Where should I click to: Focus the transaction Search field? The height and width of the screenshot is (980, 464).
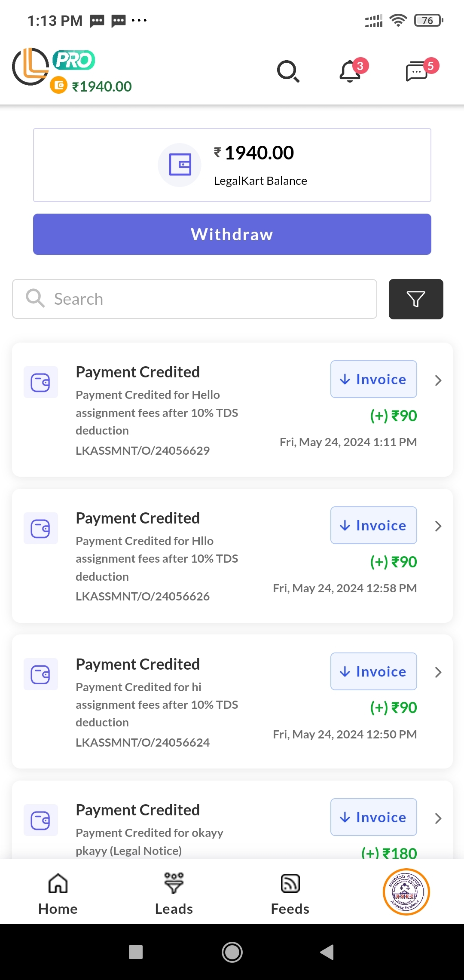click(194, 299)
